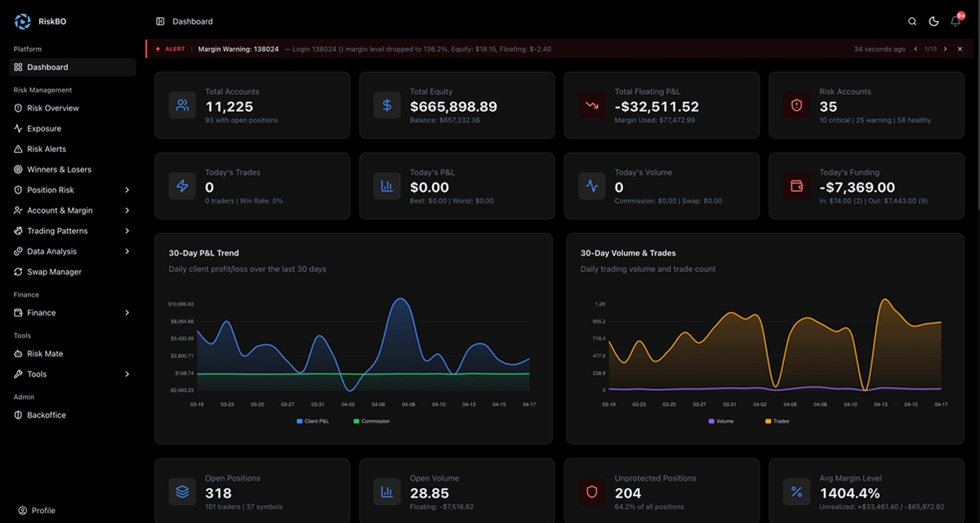Toggle Commission legend green swatch
980x523 pixels.
click(356, 422)
